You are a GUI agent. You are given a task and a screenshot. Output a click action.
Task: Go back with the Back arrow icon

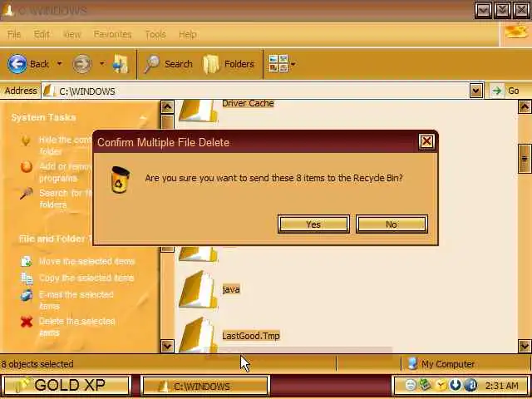(17, 64)
